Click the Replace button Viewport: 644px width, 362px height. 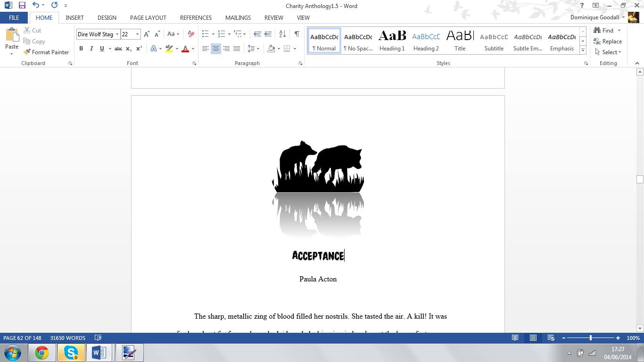[608, 41]
